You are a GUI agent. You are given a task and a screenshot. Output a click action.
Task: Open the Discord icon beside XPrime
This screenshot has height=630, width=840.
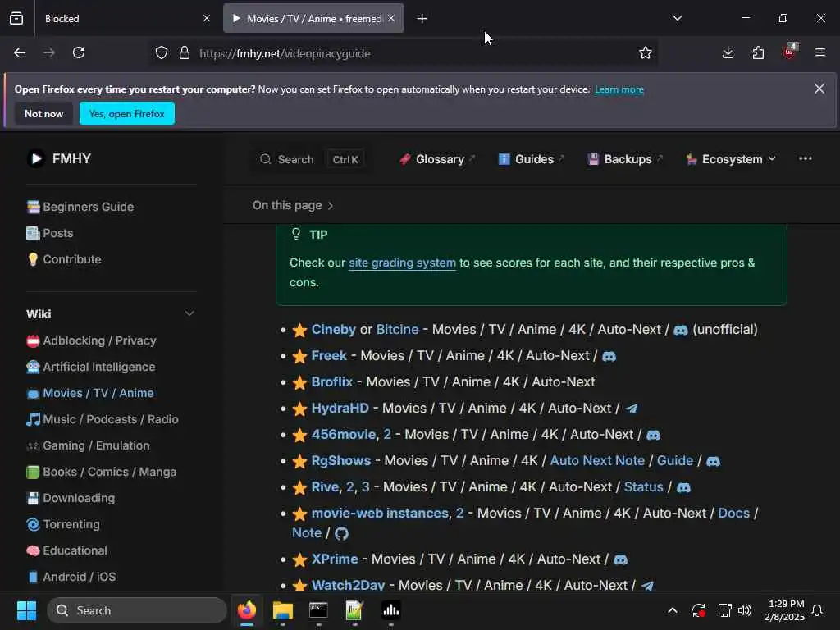point(620,559)
